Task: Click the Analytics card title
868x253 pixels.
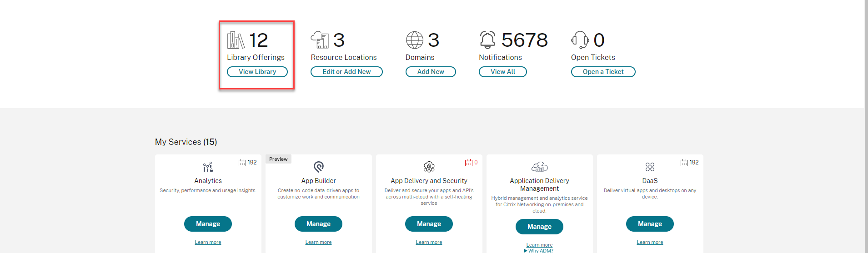Action: click(x=208, y=181)
